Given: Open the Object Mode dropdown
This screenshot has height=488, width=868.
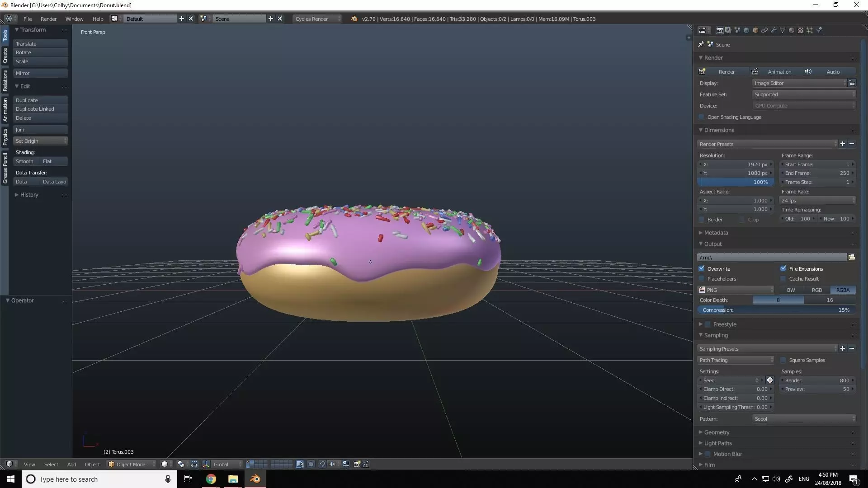Looking at the screenshot, I should 131,464.
